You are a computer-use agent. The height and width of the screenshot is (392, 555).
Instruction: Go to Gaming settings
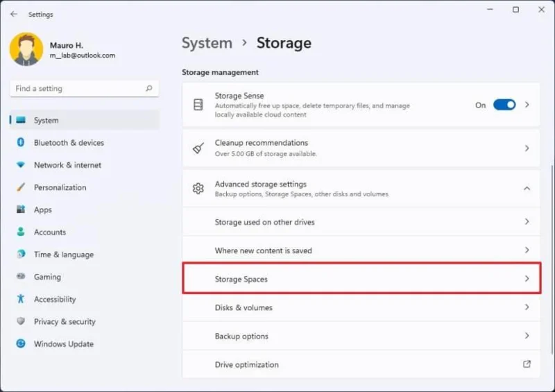tap(85, 276)
